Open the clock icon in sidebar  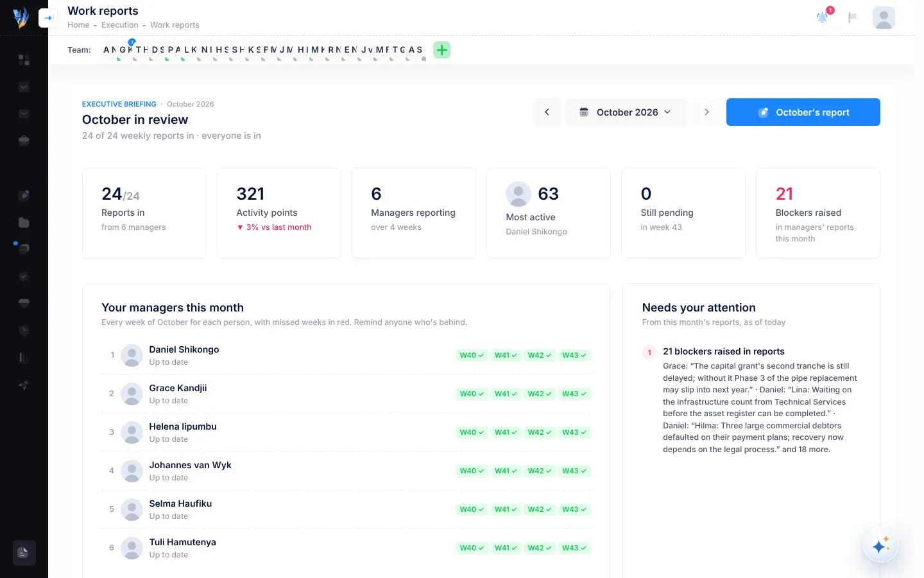click(x=24, y=330)
